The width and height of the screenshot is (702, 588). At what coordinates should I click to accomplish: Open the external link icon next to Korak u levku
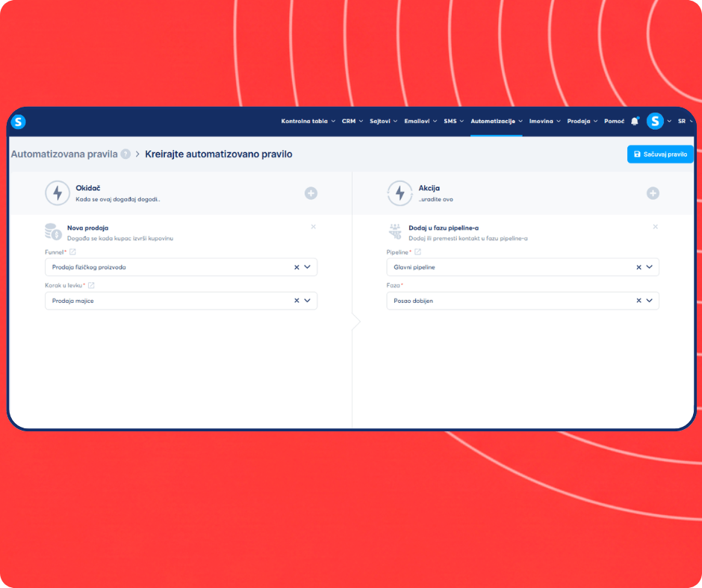coord(91,285)
